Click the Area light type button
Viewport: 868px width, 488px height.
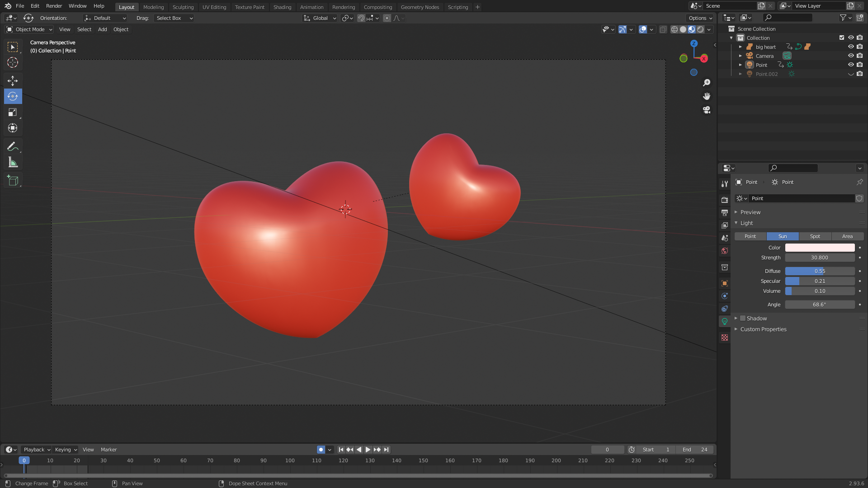[x=847, y=236]
